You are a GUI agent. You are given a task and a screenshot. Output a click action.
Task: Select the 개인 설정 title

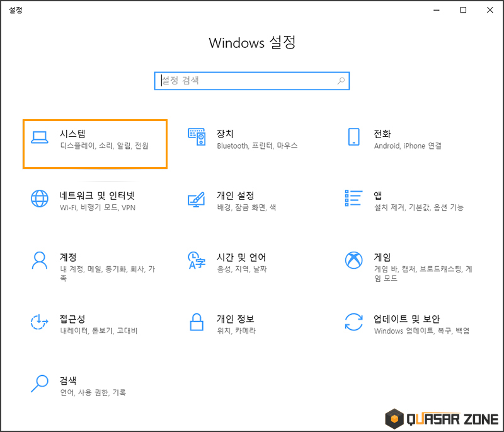(235, 196)
